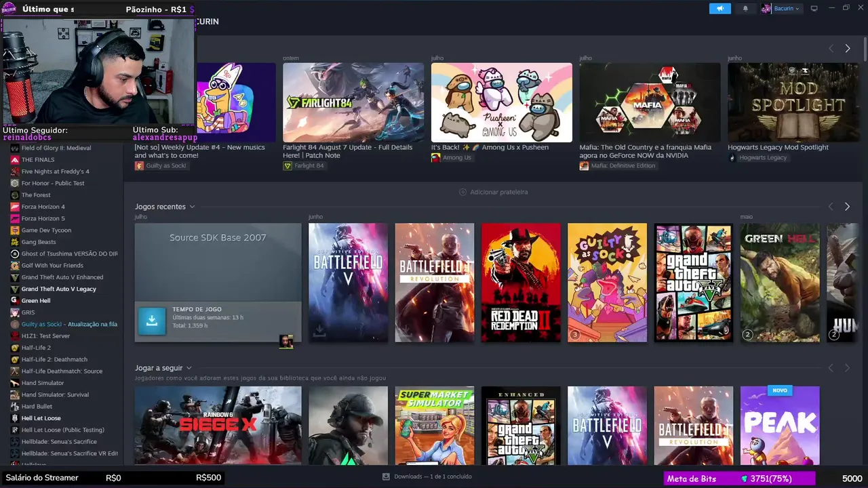Viewport: 868px width, 488px height.
Task: Click the announcements megaphone icon
Action: point(720,9)
